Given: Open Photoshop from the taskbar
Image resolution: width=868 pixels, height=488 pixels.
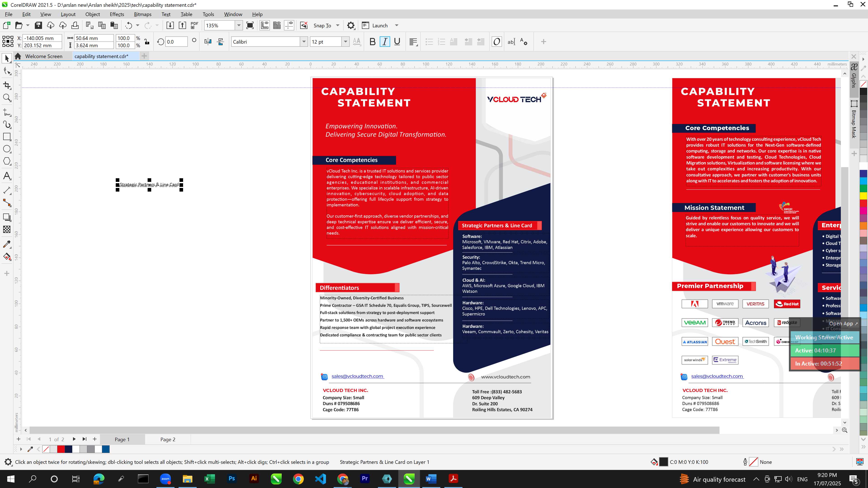Looking at the screenshot, I should pos(232,479).
